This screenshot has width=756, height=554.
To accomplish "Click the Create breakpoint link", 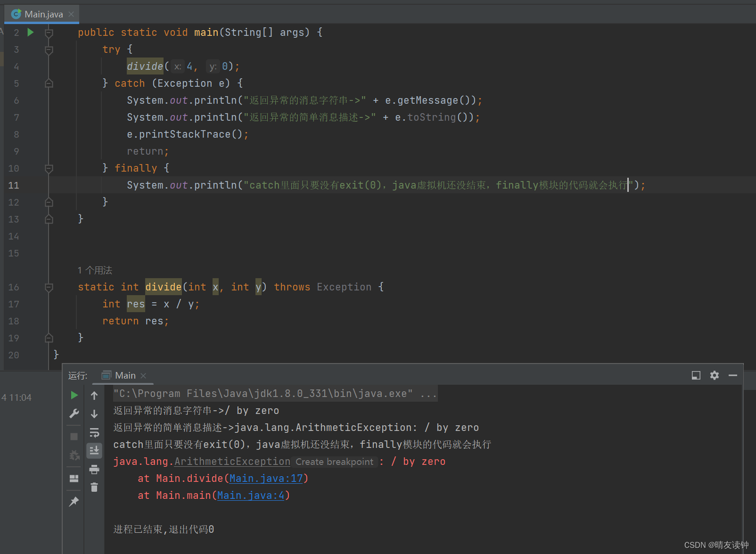I will pos(334,462).
